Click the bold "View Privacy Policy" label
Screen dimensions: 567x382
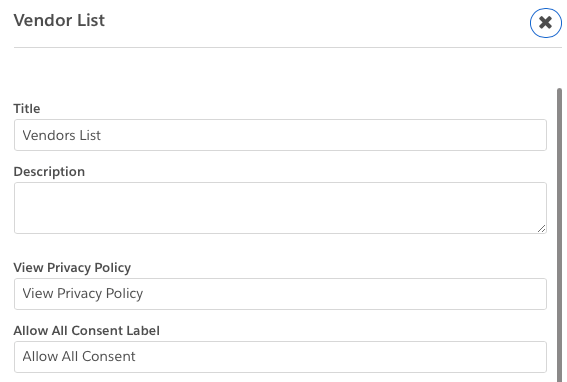pyautogui.click(x=72, y=268)
